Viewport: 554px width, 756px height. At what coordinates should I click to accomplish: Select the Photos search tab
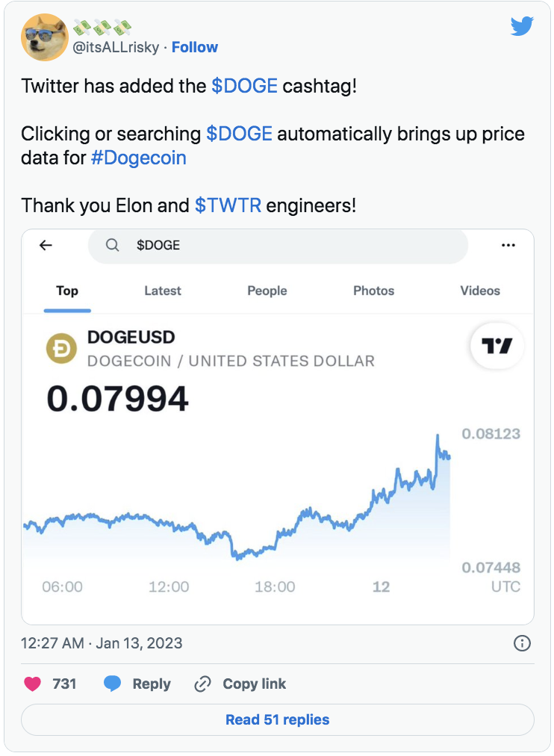pyautogui.click(x=373, y=291)
